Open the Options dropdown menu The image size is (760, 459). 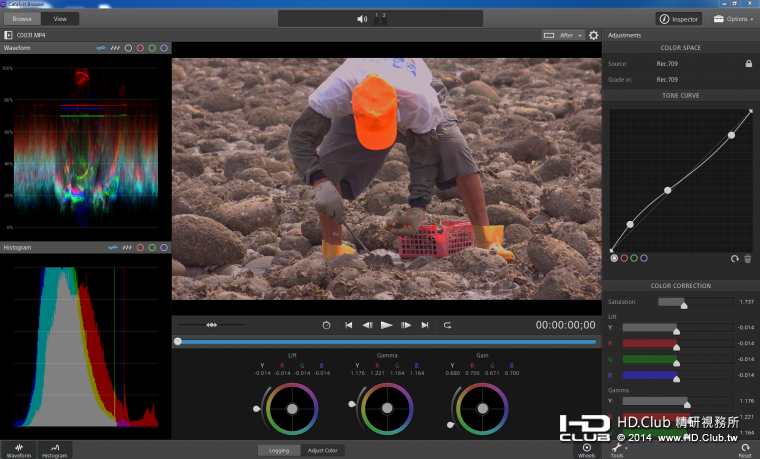click(733, 19)
